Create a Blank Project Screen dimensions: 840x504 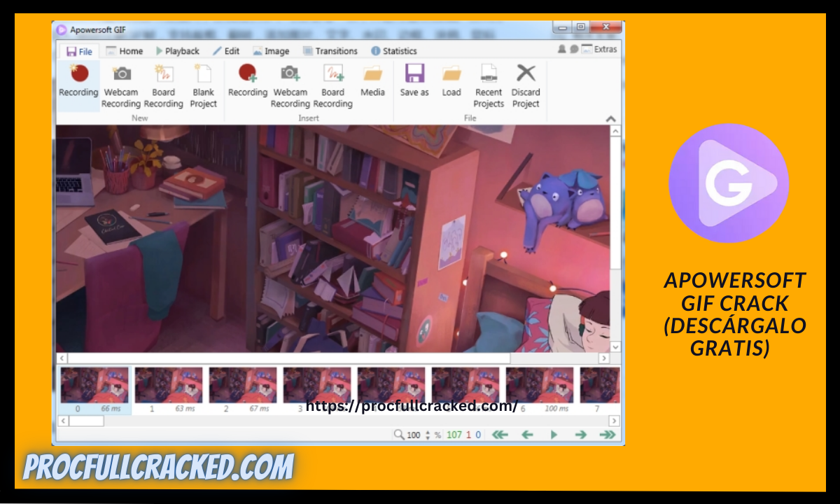[x=204, y=85]
